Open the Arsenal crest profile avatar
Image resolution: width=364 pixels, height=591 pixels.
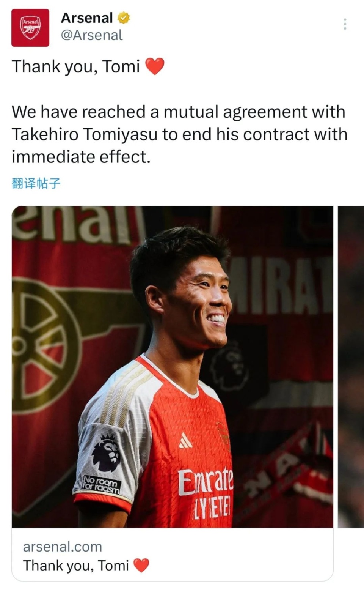(x=30, y=28)
